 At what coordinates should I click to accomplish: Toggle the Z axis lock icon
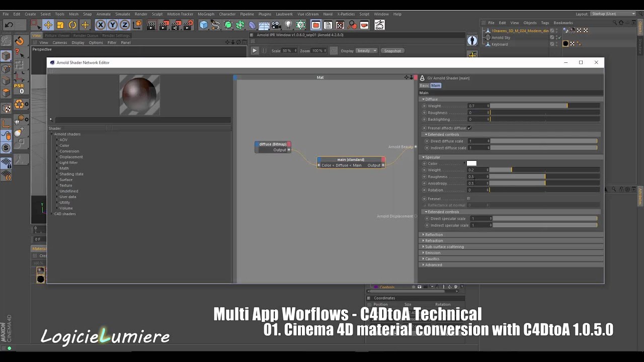(x=125, y=25)
